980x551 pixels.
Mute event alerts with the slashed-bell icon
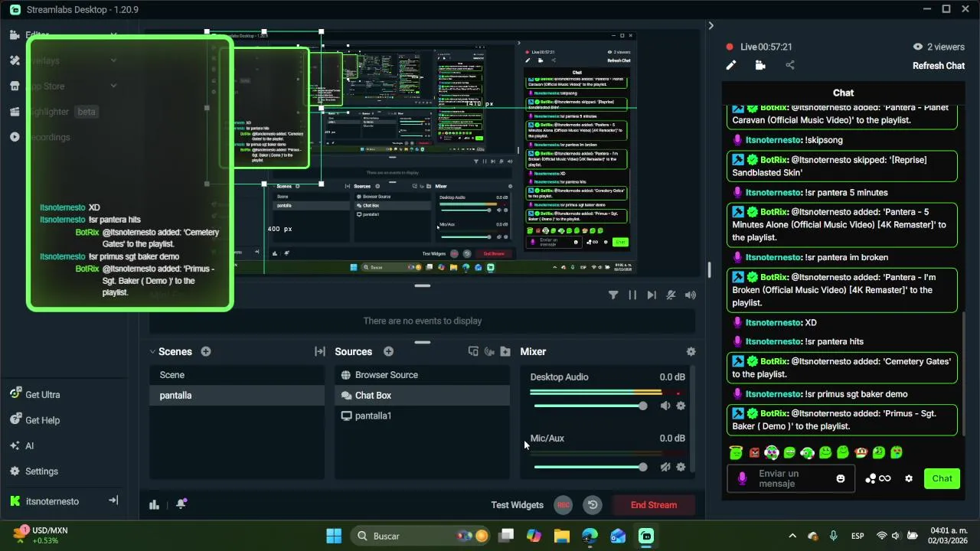671,295
